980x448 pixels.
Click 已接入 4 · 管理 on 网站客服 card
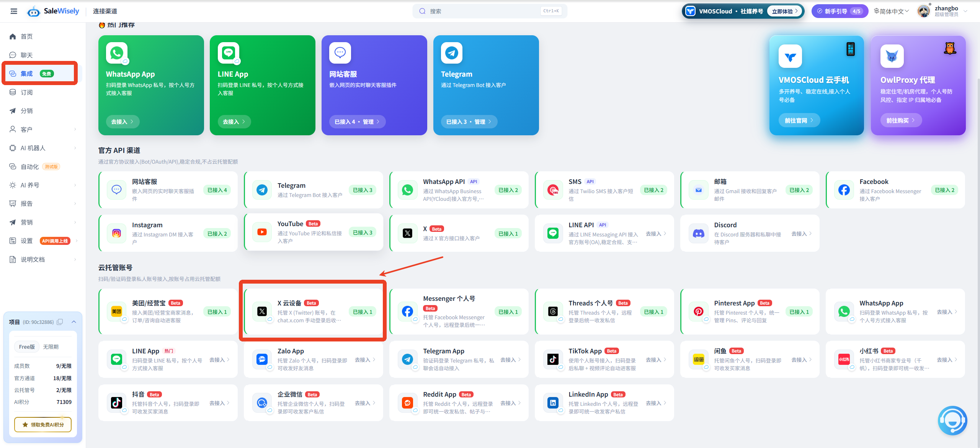point(357,121)
